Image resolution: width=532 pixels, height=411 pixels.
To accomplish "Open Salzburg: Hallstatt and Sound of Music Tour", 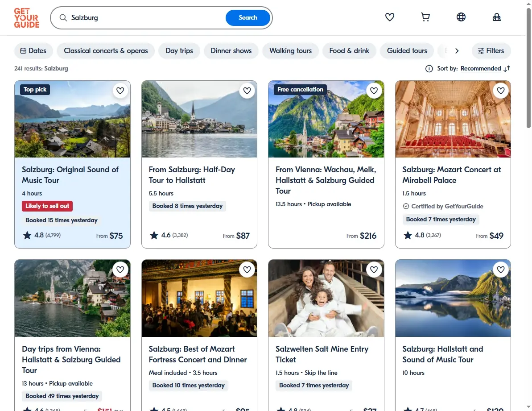I will (443, 354).
